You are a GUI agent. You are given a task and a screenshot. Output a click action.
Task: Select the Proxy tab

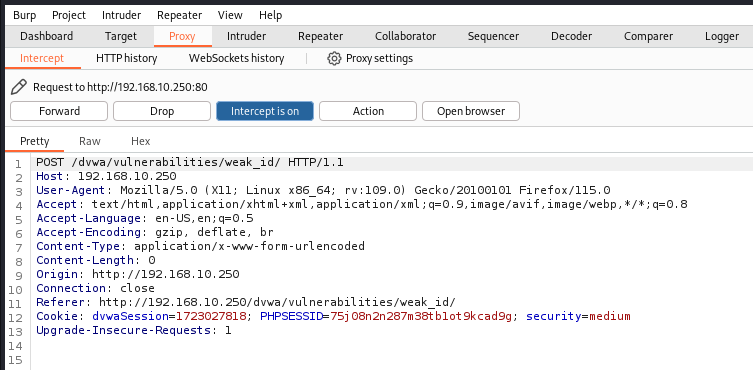(182, 37)
